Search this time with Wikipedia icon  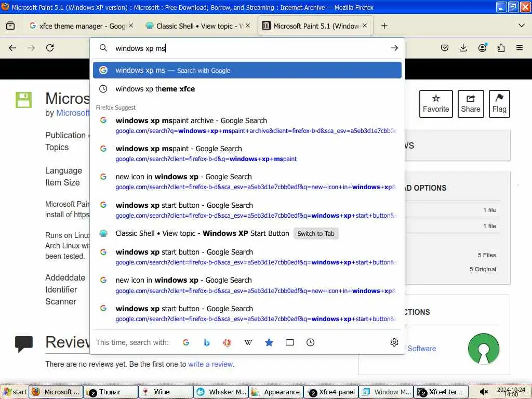tap(248, 342)
